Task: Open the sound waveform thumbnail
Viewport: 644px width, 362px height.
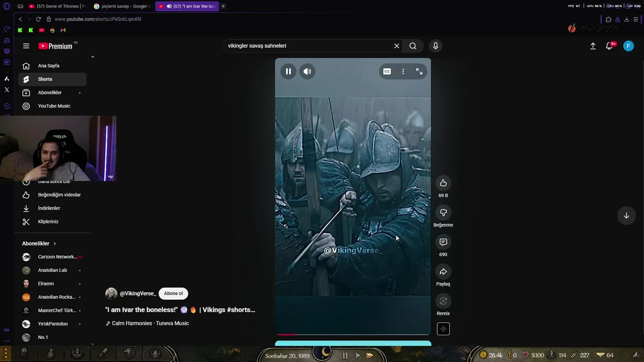Action: 443,329
